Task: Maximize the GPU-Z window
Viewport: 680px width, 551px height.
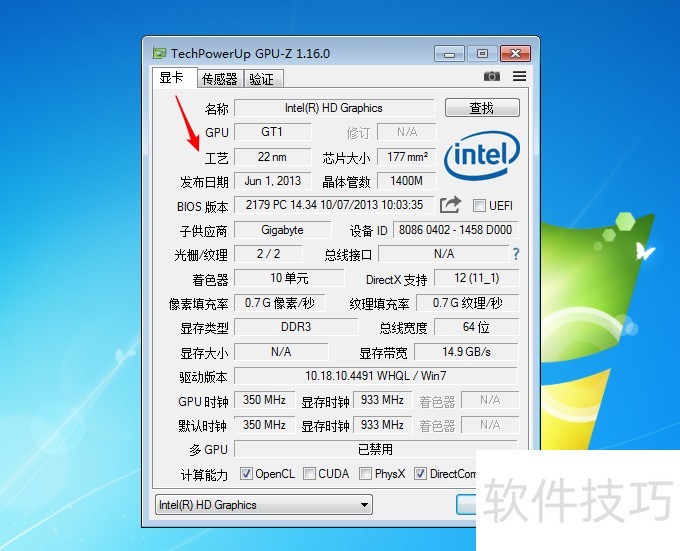Action: [482, 54]
